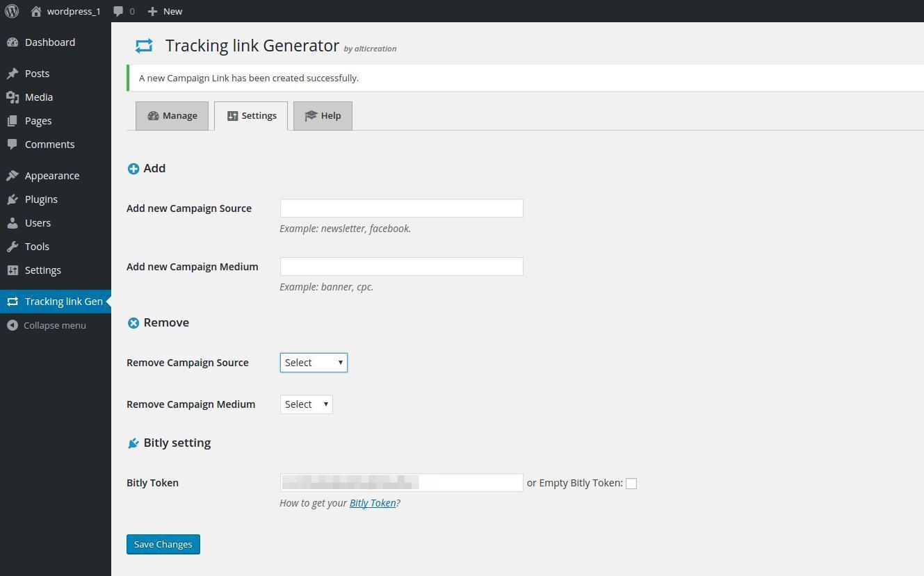Image resolution: width=924 pixels, height=576 pixels.
Task: Click the Tools wrench icon
Action: (x=13, y=247)
